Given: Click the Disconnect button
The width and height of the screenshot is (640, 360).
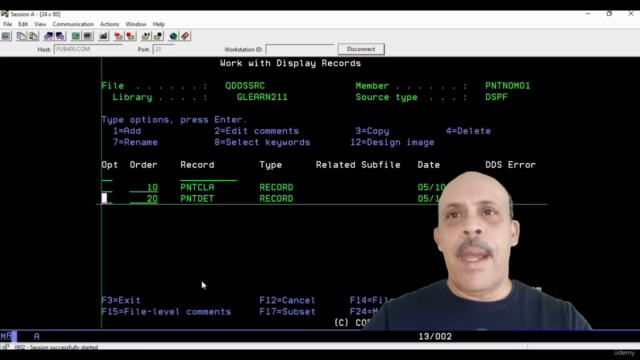Looking at the screenshot, I should [361, 49].
